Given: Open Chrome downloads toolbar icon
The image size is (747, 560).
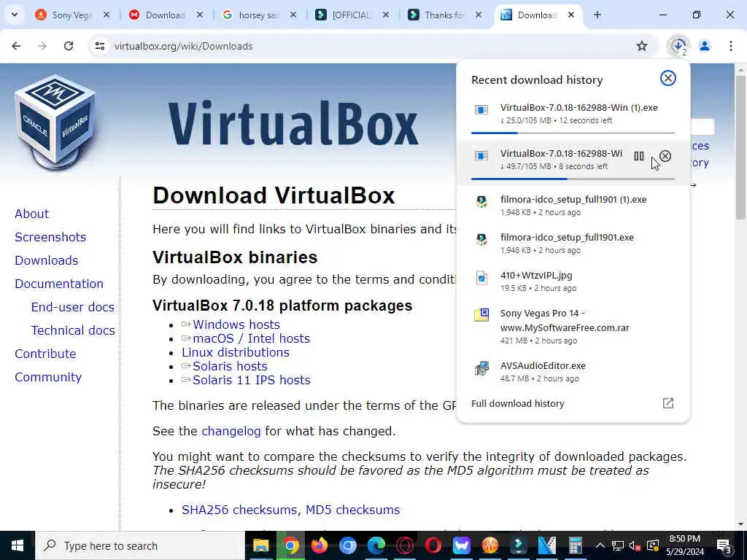Looking at the screenshot, I should (x=678, y=46).
